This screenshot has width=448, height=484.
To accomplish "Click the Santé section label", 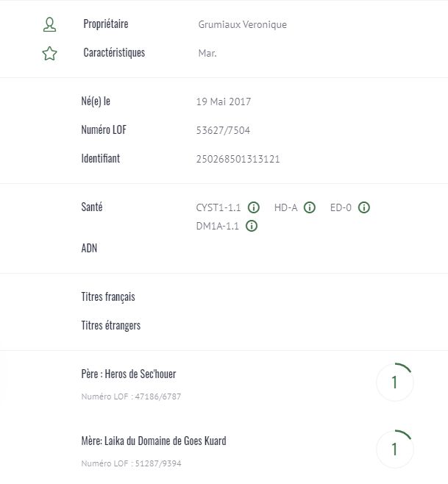I will coord(92,207).
